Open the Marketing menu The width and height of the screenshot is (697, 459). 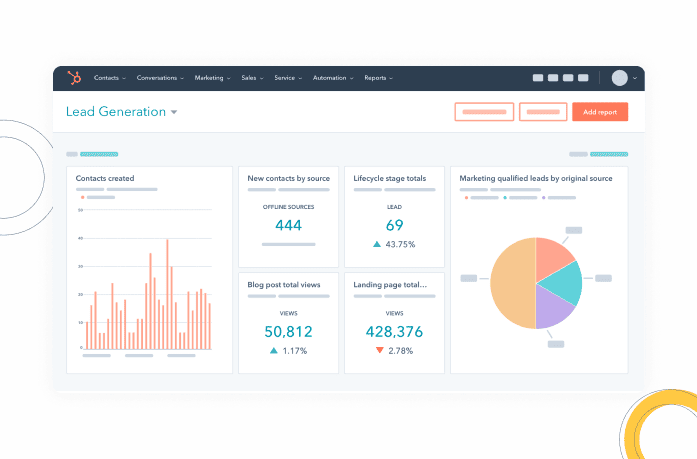(x=212, y=78)
